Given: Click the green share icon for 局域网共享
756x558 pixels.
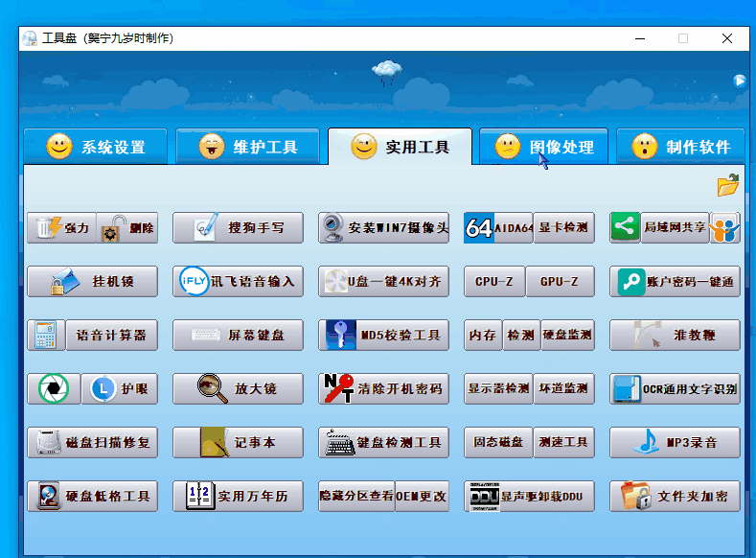Looking at the screenshot, I should (626, 227).
